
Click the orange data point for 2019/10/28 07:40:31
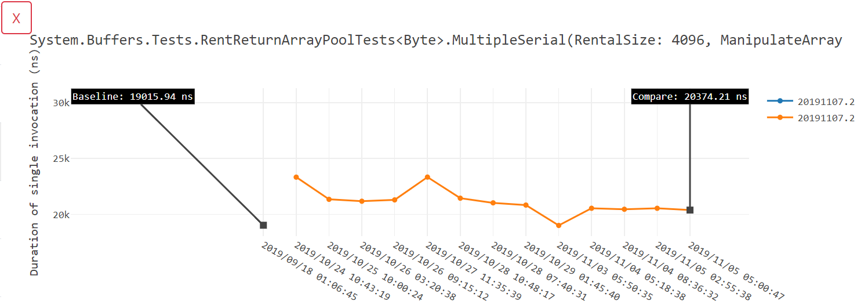[493, 203]
